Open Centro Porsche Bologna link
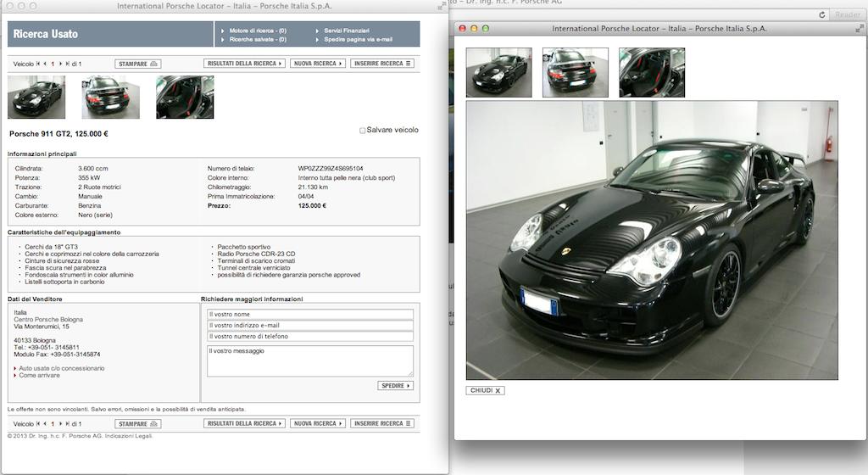This screenshot has width=868, height=475. click(48, 320)
